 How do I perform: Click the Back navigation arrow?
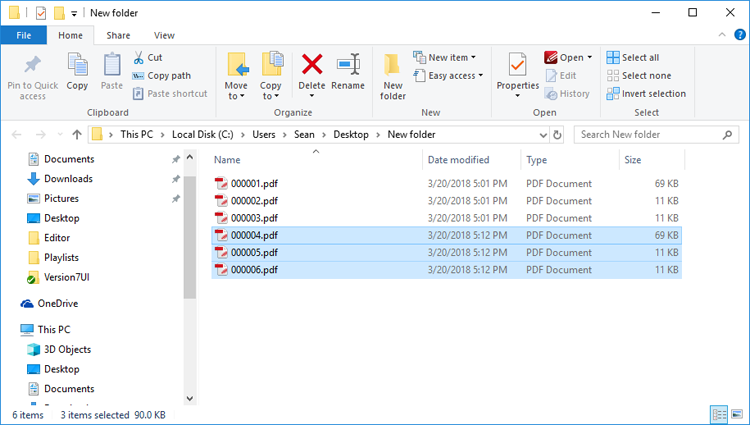point(17,135)
